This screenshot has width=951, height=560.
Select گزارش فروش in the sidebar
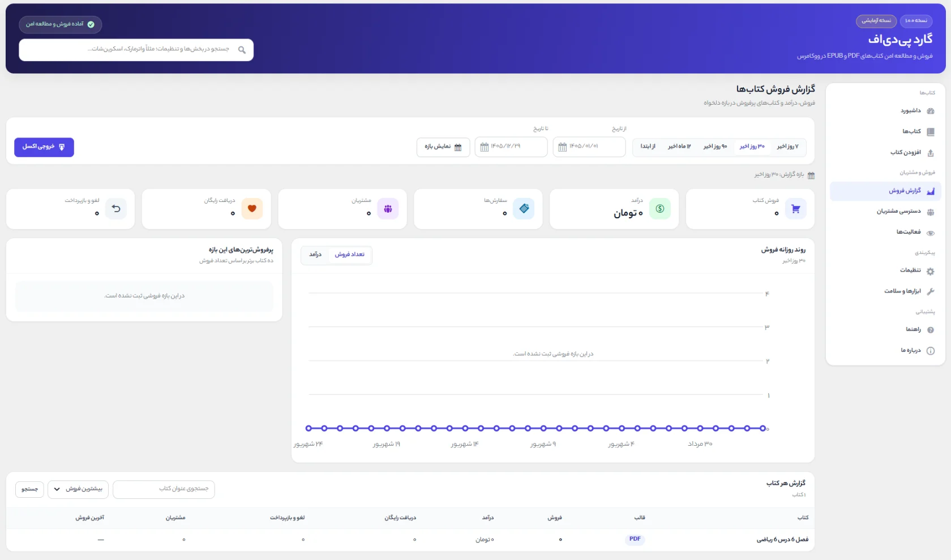(886, 191)
